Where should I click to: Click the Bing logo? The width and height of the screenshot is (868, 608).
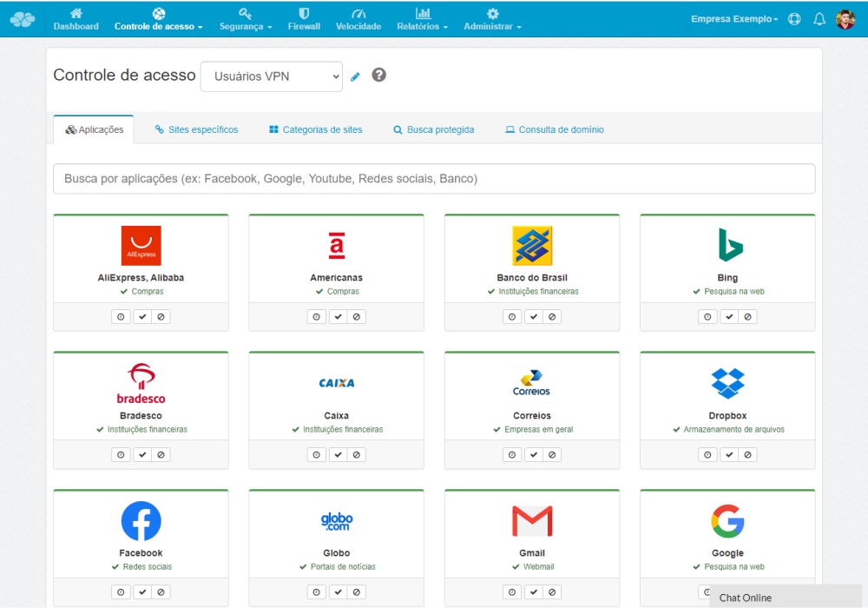point(730,245)
